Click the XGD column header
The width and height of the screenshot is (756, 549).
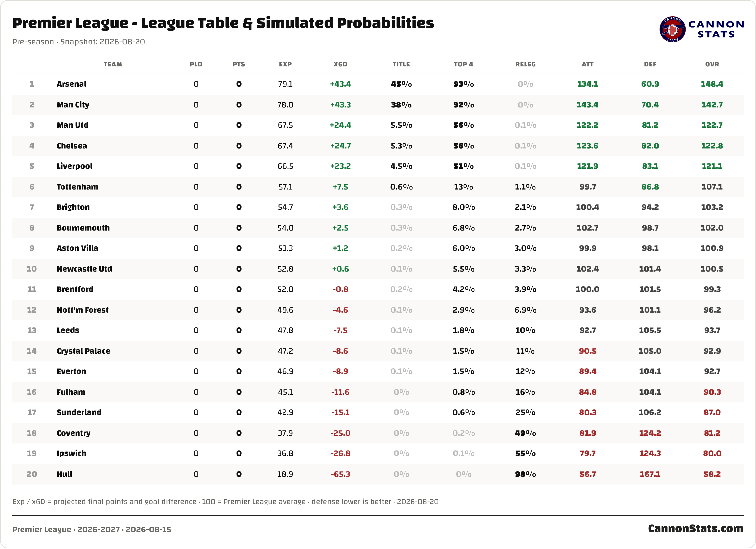coord(340,64)
